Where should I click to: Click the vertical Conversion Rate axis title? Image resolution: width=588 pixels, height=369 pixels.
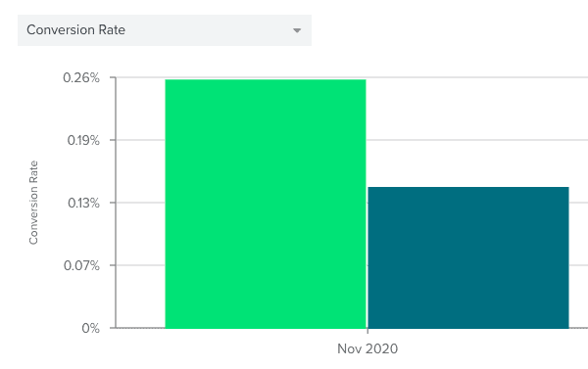coord(33,203)
